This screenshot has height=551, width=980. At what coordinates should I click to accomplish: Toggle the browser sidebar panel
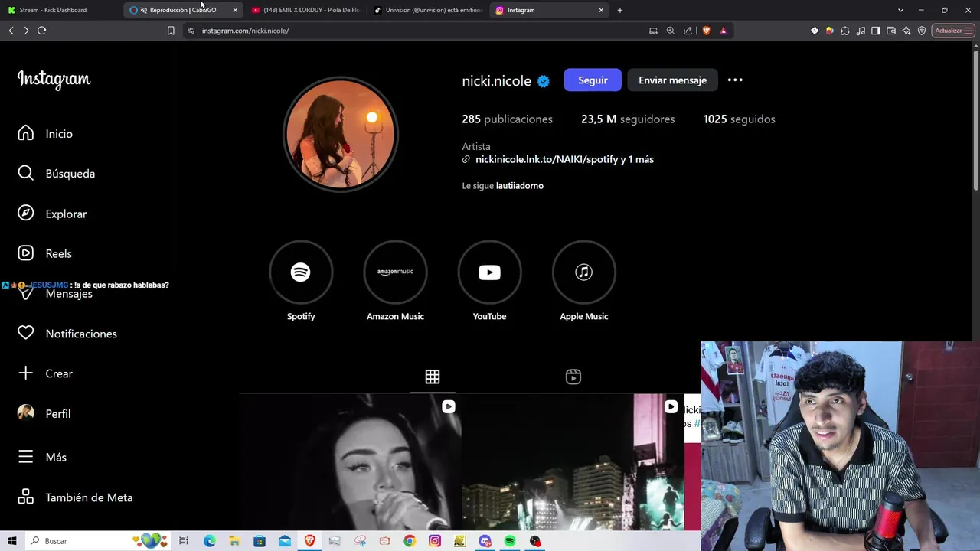click(876, 31)
